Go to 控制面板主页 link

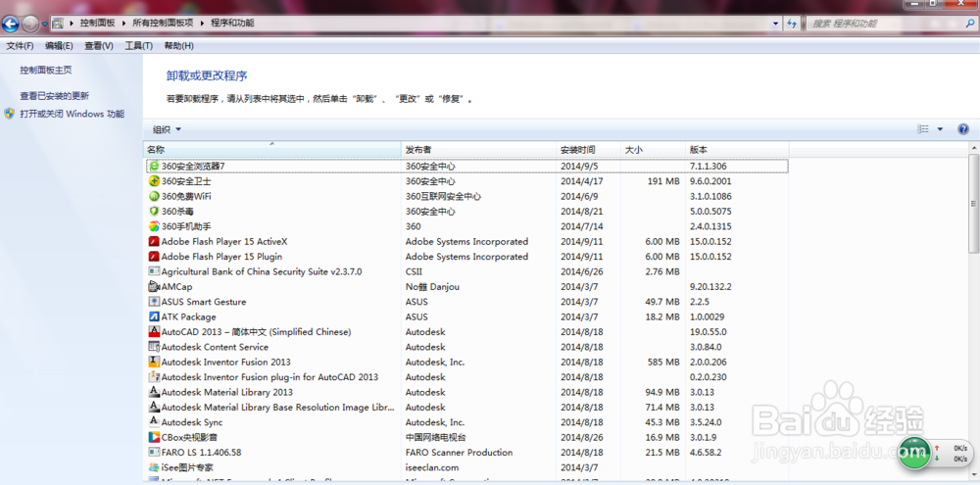[46, 70]
